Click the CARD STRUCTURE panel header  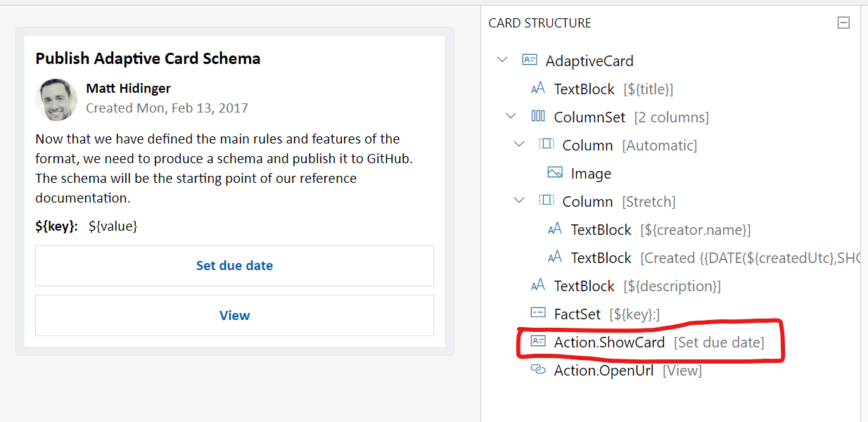(x=540, y=23)
